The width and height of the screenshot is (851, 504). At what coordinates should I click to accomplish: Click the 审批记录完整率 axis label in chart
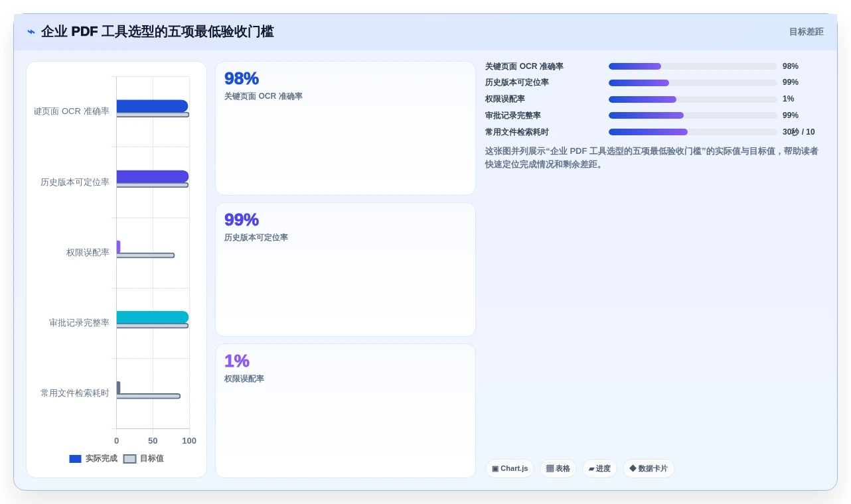coord(79,323)
